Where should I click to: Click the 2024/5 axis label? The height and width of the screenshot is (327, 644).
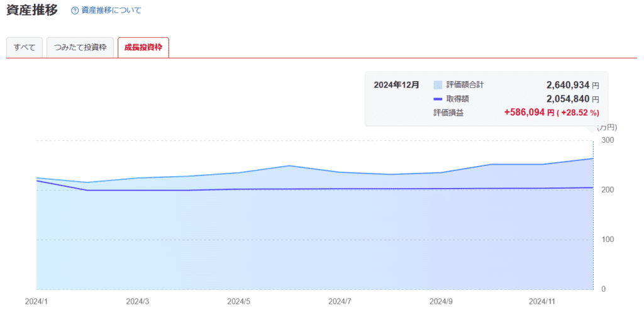click(x=238, y=301)
